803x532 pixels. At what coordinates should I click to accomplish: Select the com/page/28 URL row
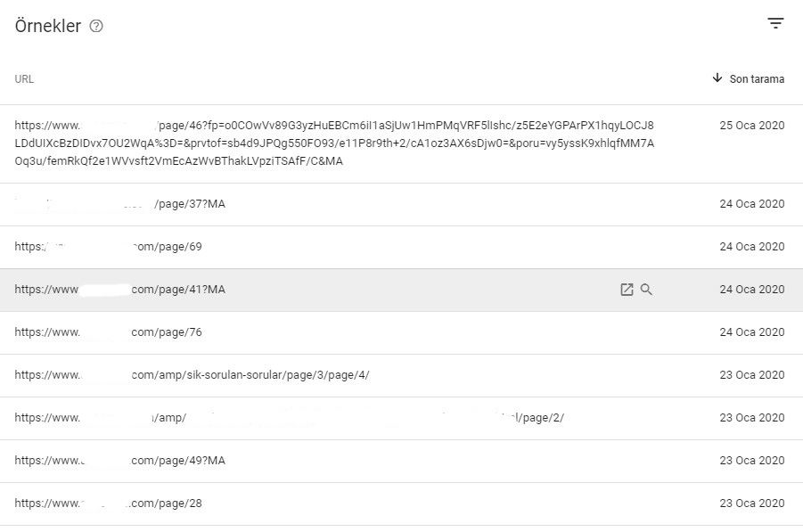(401, 503)
